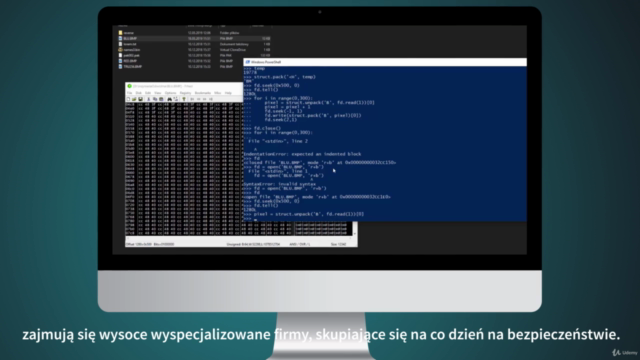The width and height of the screenshot is (640, 360).
Task: Select the text document file row in Explorer
Action: (194, 44)
